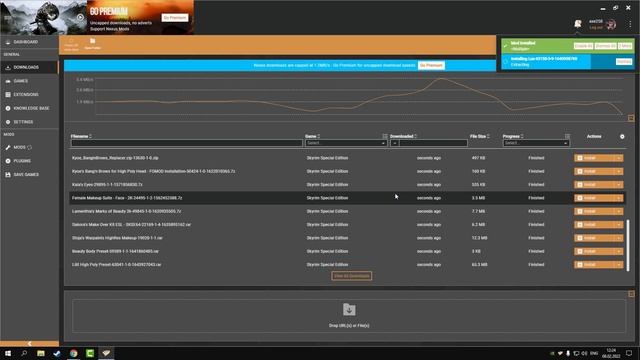Open File Explorer from the taskbar
This screenshot has width=640, height=360.
(41, 353)
